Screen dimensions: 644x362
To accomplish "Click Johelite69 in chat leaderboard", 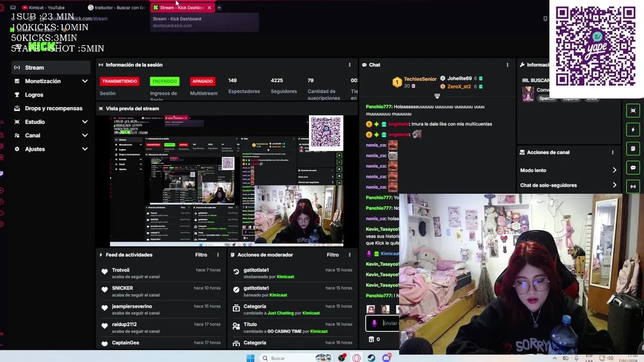I will click(x=459, y=78).
